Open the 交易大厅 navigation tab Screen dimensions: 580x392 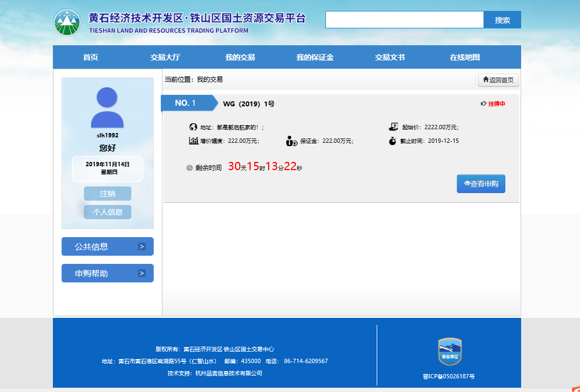click(165, 57)
